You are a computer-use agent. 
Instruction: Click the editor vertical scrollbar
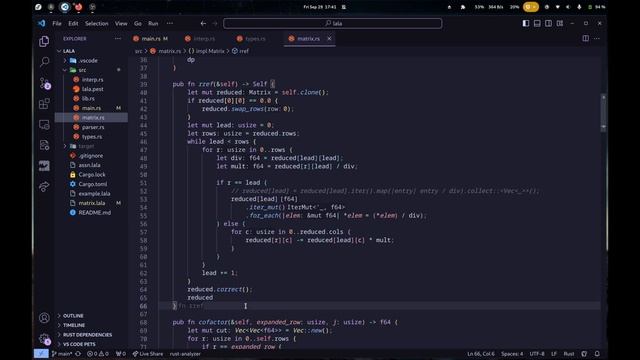point(603,112)
